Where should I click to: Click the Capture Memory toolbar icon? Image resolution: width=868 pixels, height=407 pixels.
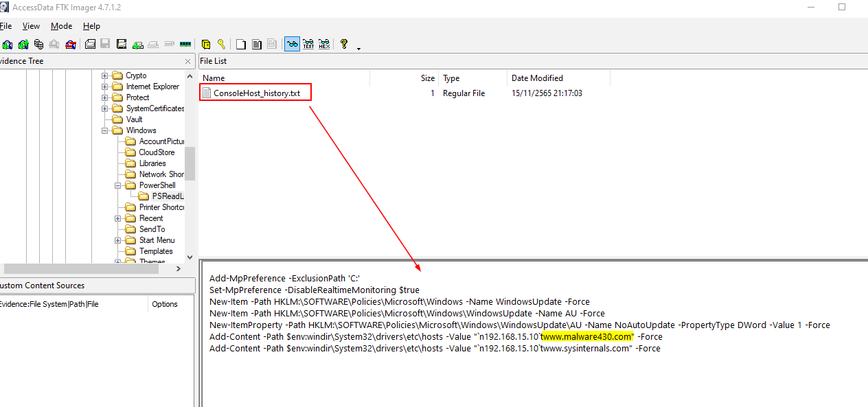[x=185, y=45]
